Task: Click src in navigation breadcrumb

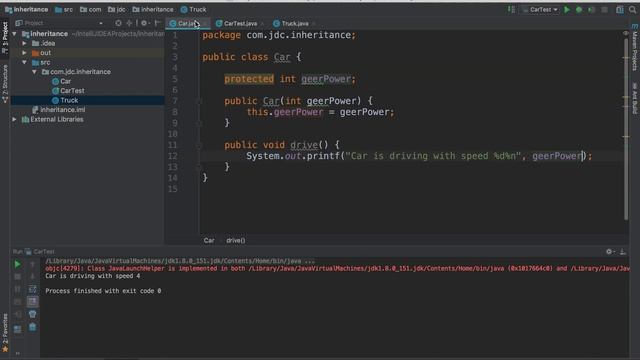Action: click(x=64, y=9)
